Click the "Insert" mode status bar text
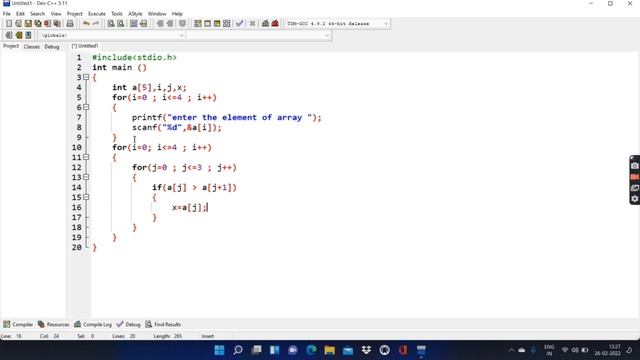640x360 pixels. (x=207, y=336)
